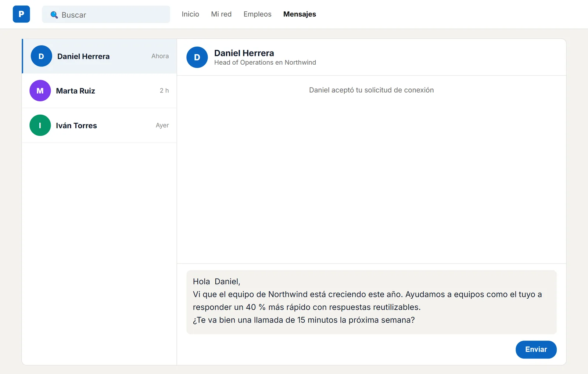
Task: Click Iván Torres's green I avatar
Action: (40, 125)
